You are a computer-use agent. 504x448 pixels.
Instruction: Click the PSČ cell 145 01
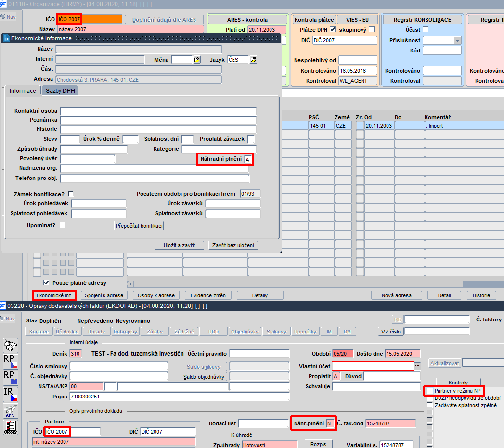point(321,126)
